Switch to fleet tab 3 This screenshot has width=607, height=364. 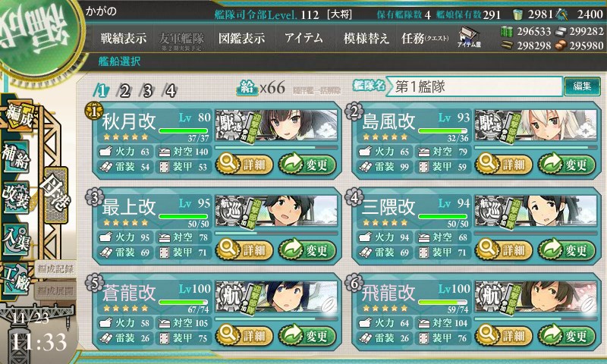click(x=147, y=91)
